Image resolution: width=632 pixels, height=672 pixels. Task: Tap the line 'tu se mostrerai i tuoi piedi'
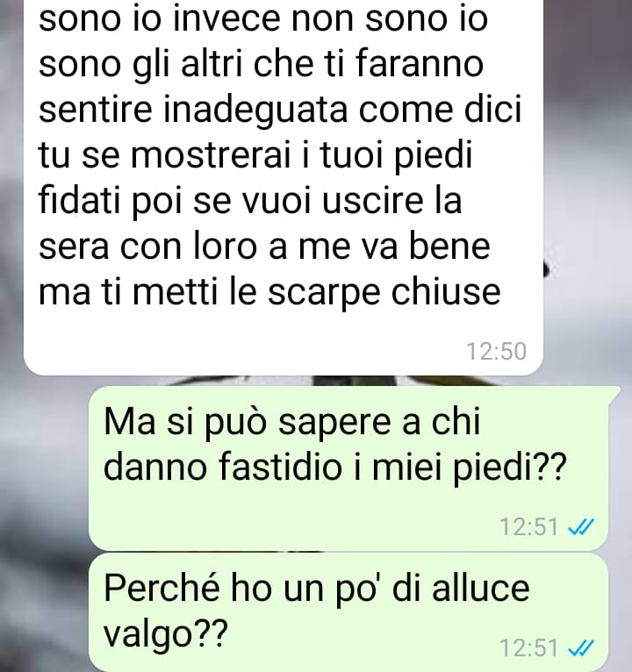click(255, 156)
